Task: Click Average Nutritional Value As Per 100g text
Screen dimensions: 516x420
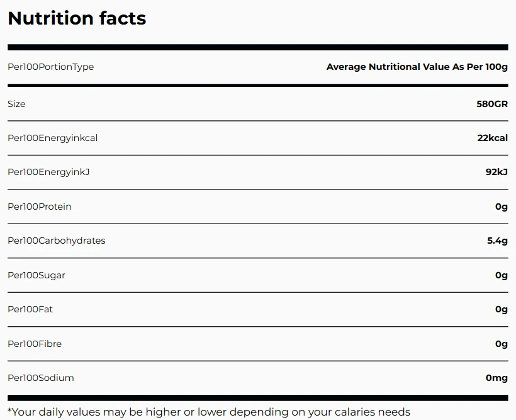Action: click(x=417, y=67)
